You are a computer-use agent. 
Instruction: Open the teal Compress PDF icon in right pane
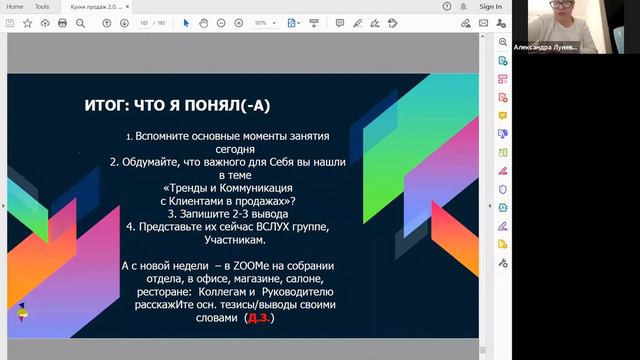503,208
